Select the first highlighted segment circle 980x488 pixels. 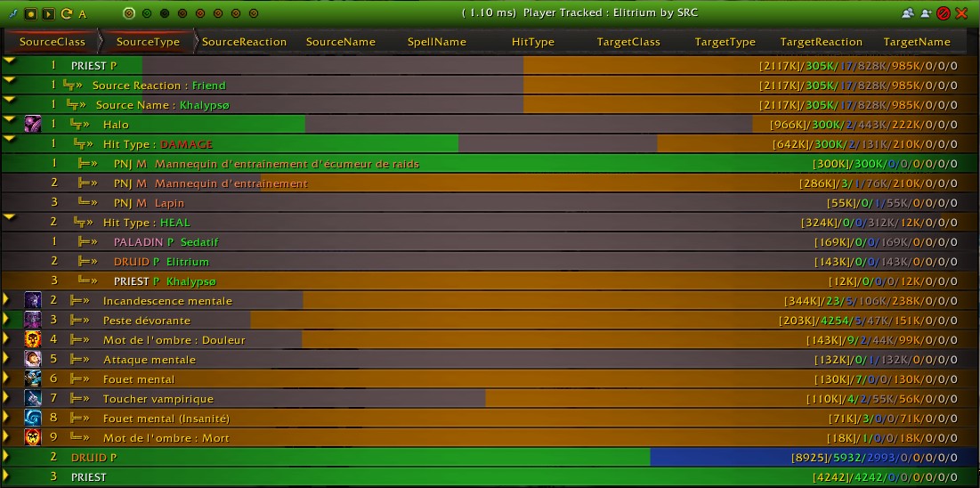tap(129, 13)
